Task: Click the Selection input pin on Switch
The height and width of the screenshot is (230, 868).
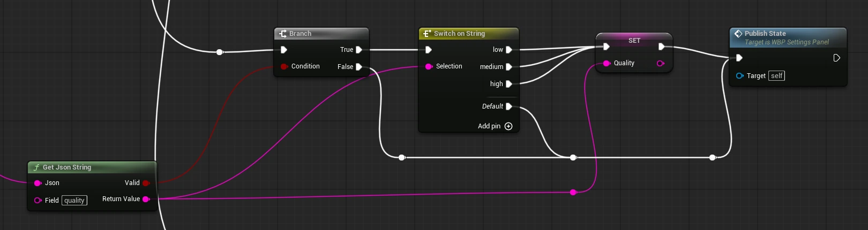Action: point(429,66)
